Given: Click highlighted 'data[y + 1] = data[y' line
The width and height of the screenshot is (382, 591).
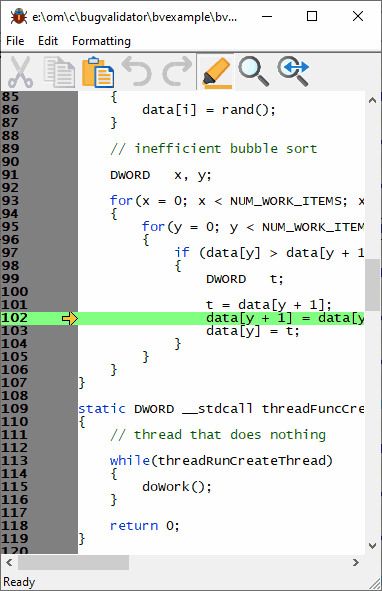Looking at the screenshot, I should (285, 318).
